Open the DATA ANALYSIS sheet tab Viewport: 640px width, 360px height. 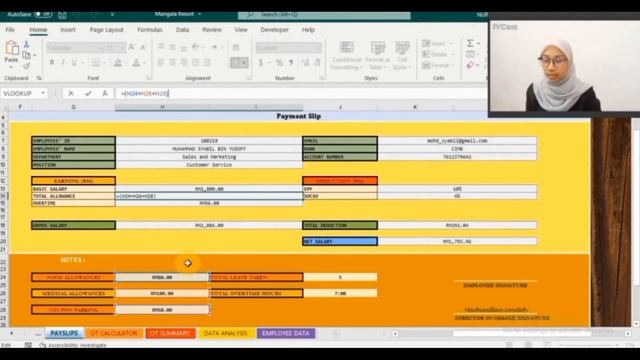click(225, 333)
